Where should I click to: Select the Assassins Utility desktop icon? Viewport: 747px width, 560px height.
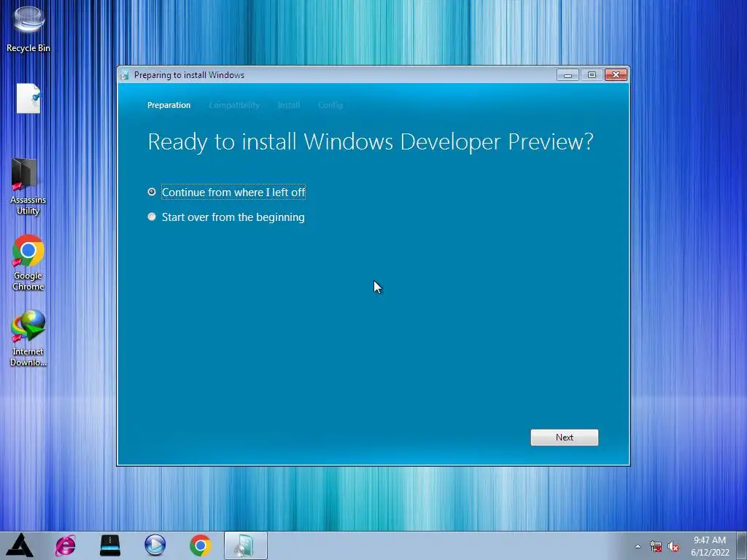(28, 186)
